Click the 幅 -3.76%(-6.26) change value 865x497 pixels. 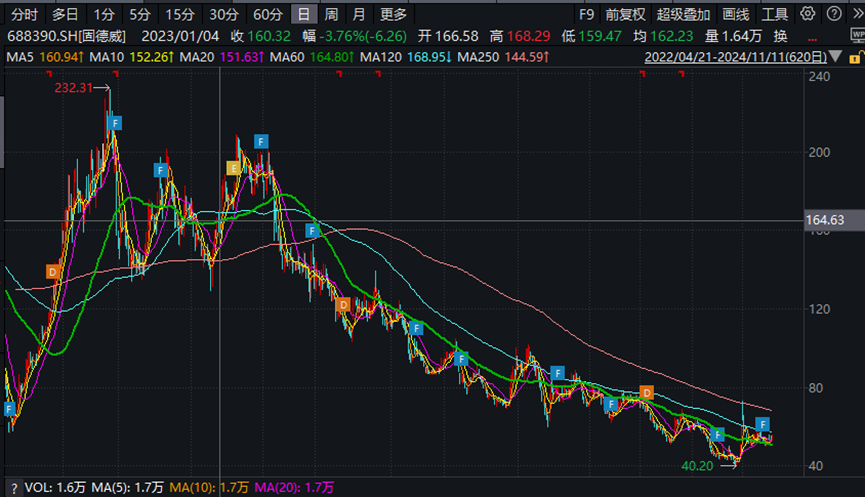[x=355, y=36]
